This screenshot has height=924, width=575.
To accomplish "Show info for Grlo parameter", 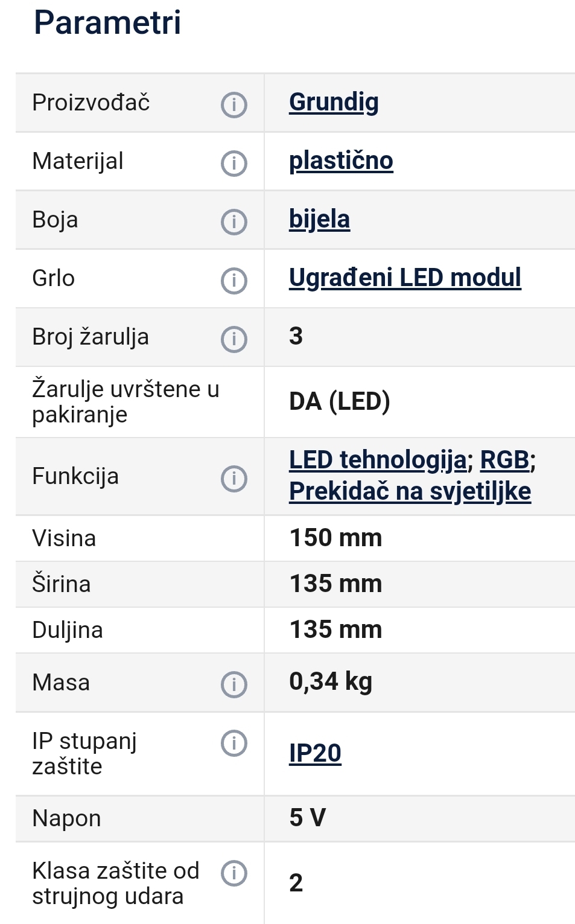I will (x=234, y=280).
